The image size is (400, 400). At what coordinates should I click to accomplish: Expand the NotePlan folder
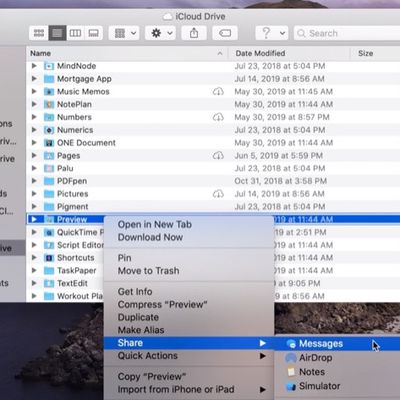click(x=34, y=104)
